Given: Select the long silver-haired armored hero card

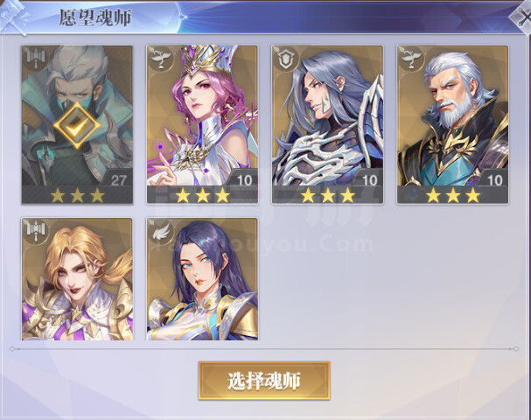Looking at the screenshot, I should [327, 124].
